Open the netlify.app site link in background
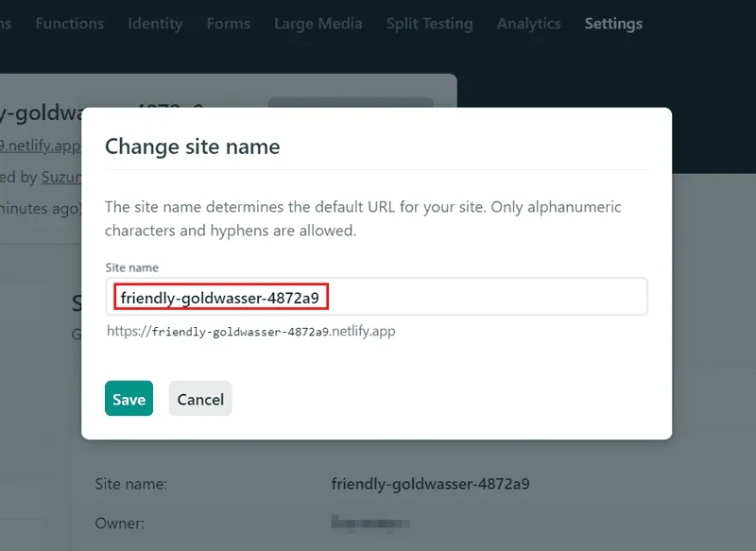This screenshot has height=551, width=756. [x=41, y=146]
